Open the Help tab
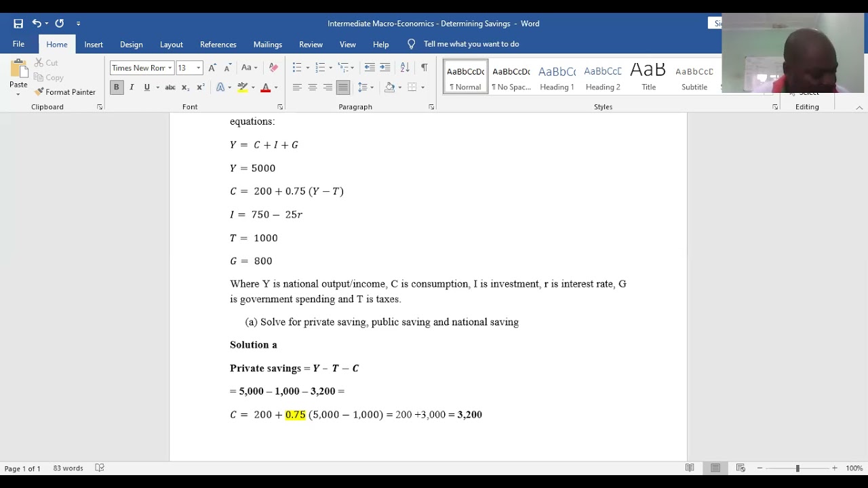868x488 pixels. pyautogui.click(x=381, y=44)
